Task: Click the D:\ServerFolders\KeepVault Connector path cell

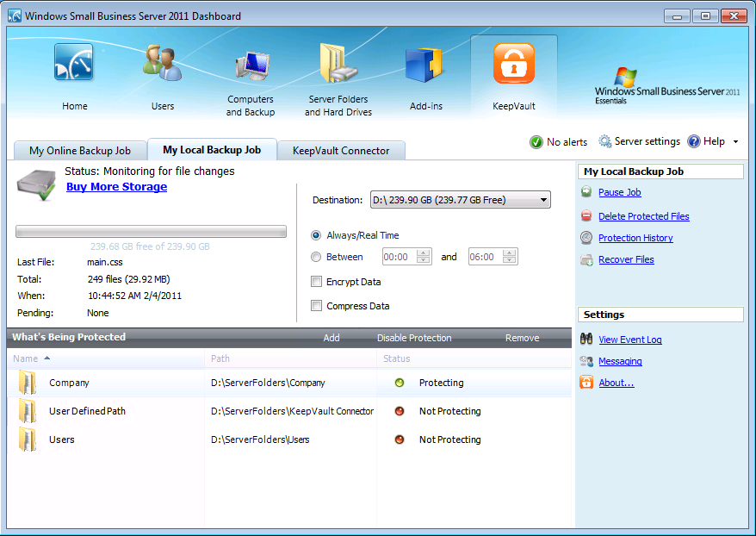Action: (292, 411)
